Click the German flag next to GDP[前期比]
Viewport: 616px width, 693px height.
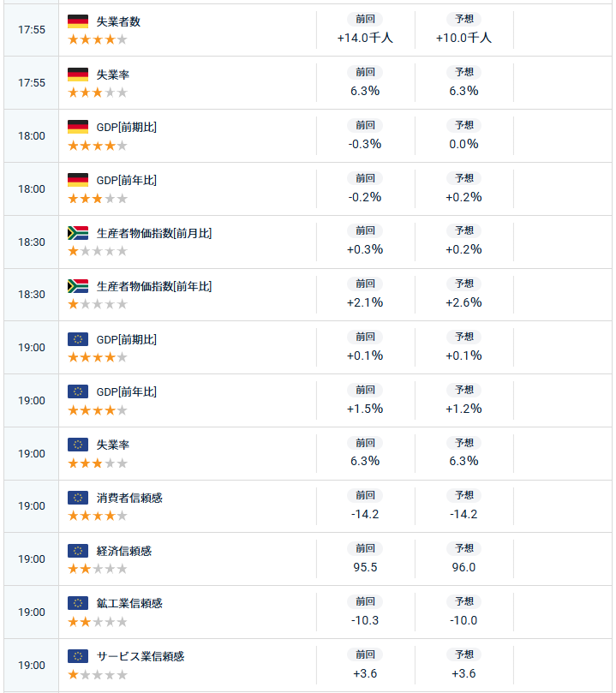coord(78,127)
